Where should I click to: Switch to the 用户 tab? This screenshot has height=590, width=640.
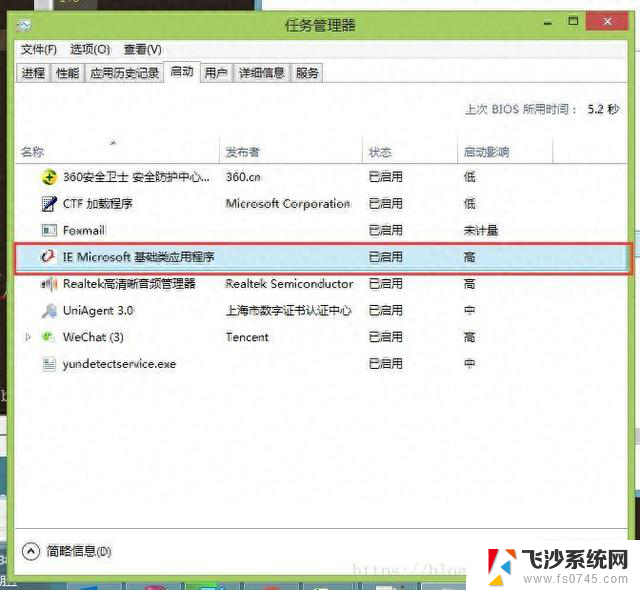216,73
